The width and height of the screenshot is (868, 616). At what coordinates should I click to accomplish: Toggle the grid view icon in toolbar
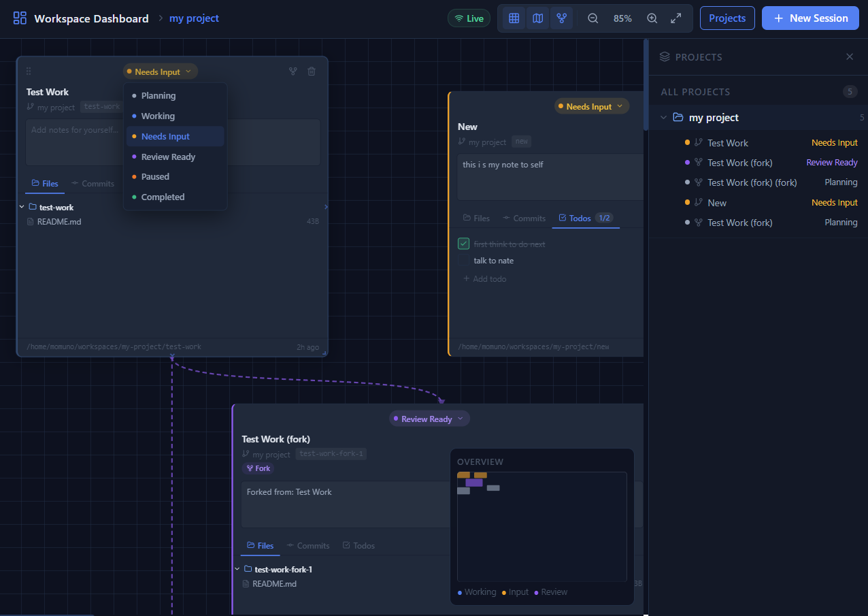click(514, 18)
